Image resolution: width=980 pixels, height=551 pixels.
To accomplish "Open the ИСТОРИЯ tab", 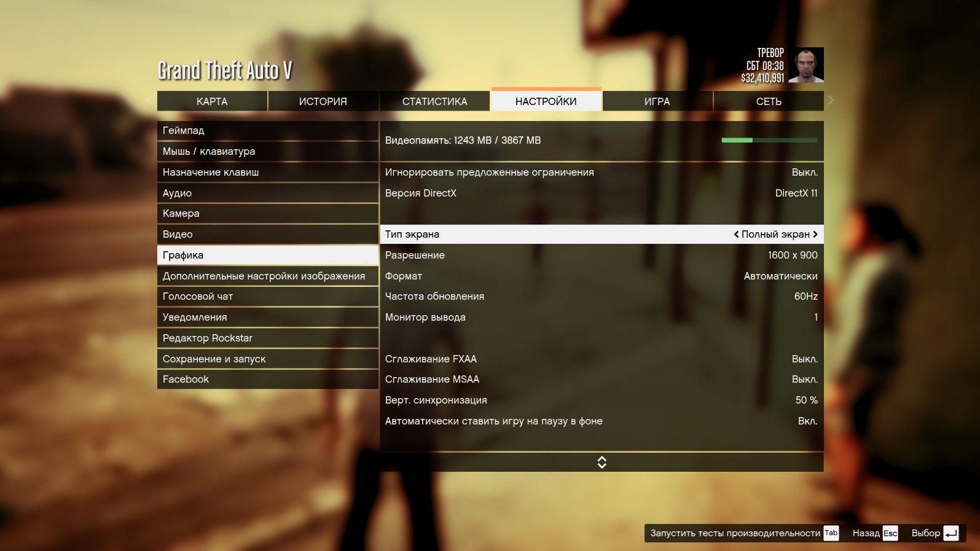I will tap(323, 101).
